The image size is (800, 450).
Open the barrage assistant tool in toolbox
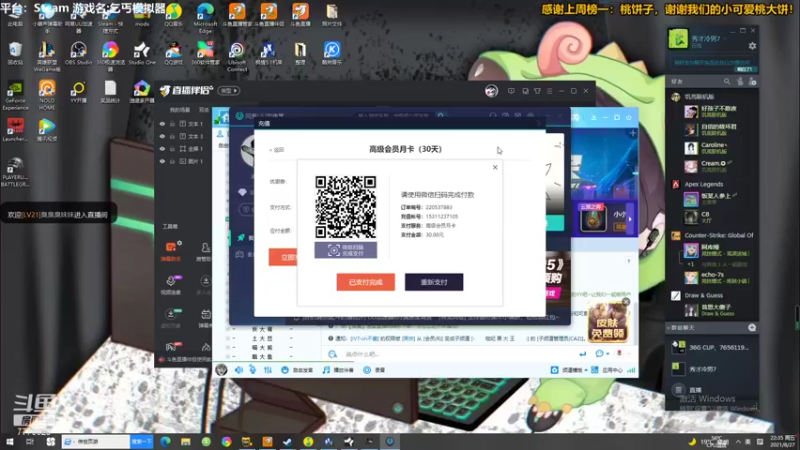171,251
